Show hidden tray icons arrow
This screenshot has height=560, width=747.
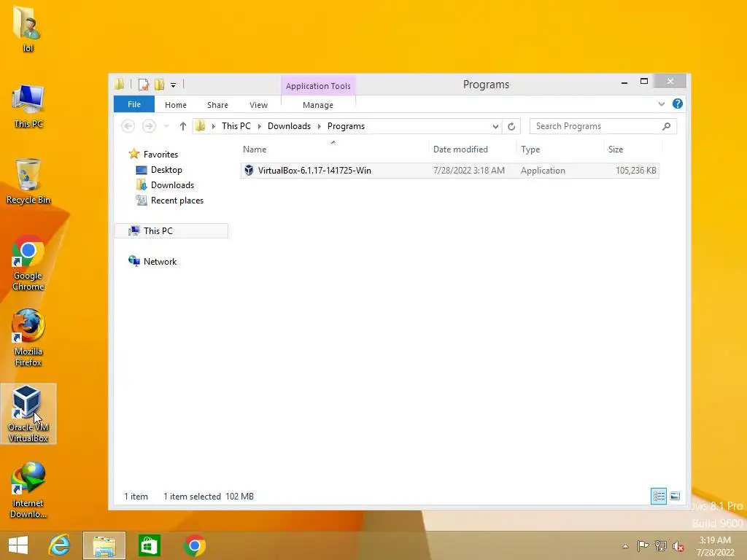point(625,546)
